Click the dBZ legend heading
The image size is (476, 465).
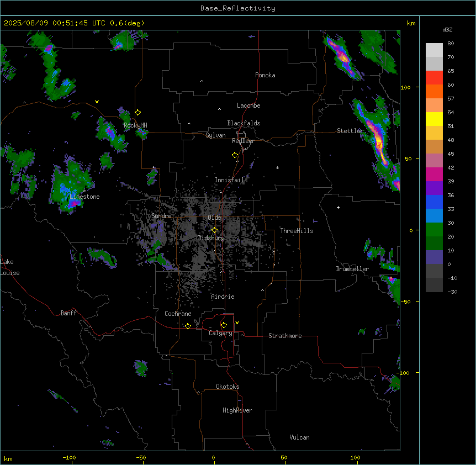(x=447, y=29)
